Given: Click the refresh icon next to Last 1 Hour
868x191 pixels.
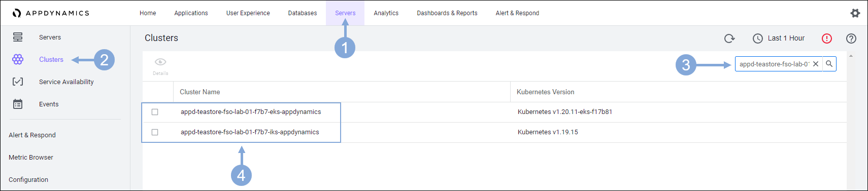Looking at the screenshot, I should tap(729, 39).
